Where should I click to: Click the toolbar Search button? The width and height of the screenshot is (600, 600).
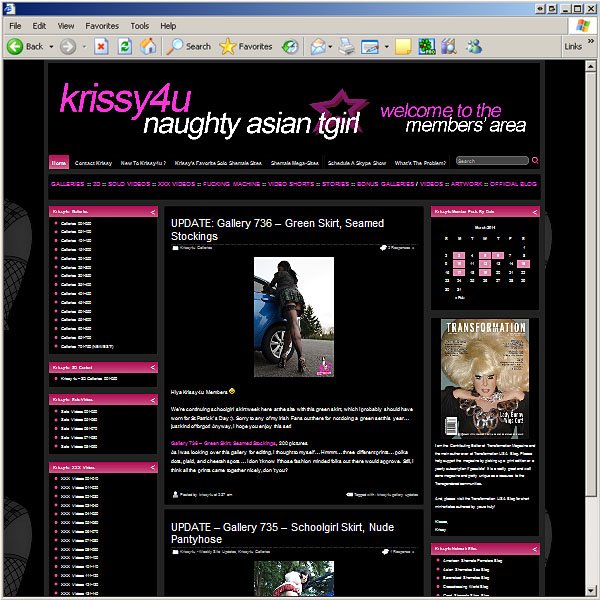click(189, 46)
